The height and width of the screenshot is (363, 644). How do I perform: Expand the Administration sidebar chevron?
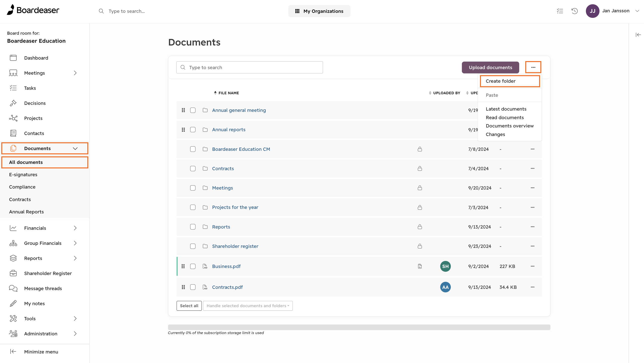click(75, 334)
